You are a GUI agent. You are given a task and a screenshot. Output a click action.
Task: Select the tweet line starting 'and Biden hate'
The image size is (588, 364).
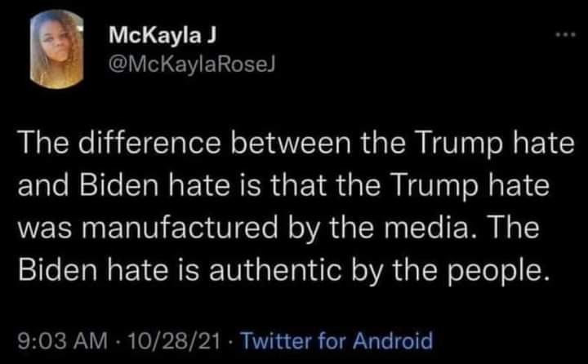[283, 188]
